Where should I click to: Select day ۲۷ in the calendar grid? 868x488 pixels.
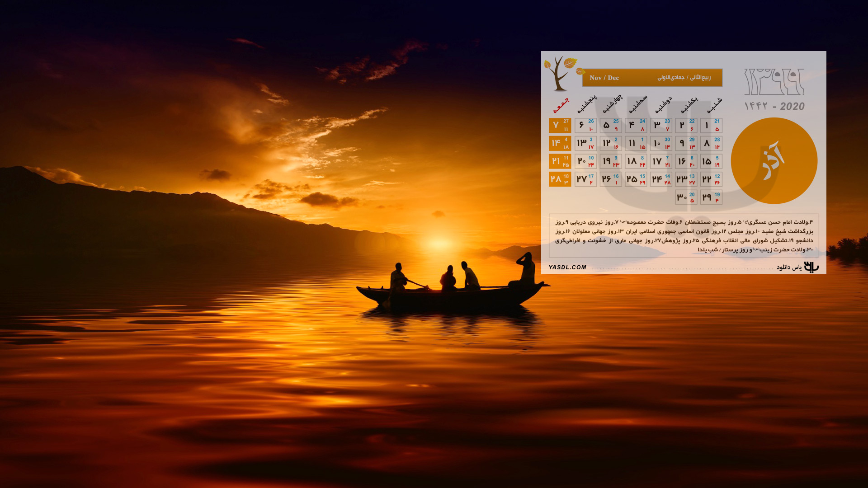click(586, 179)
